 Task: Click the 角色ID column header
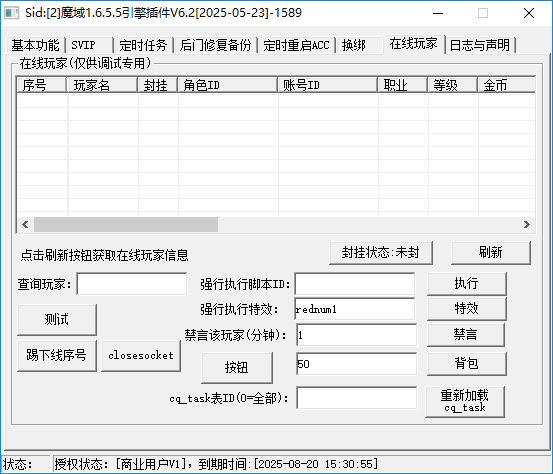pyautogui.click(x=227, y=85)
